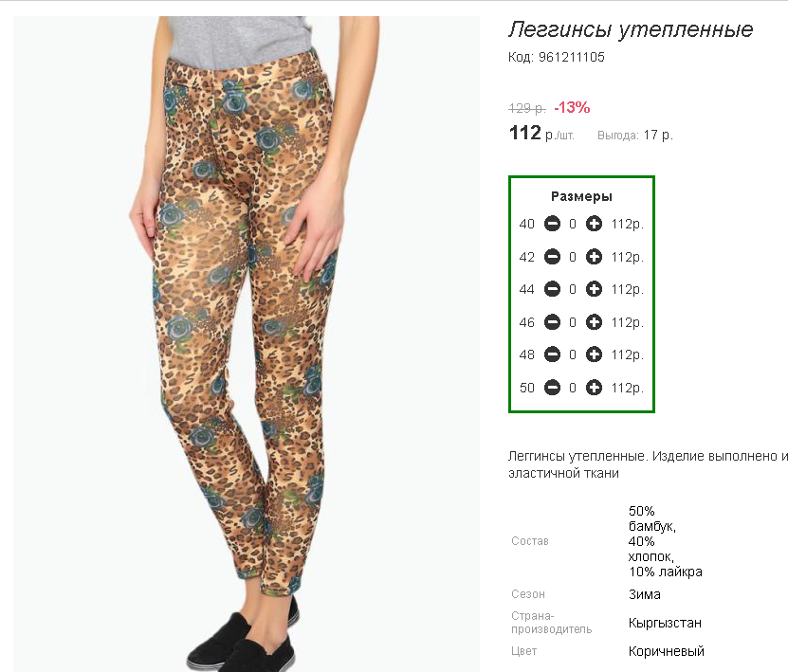Click quantity field for size 50
Image resolution: width=788 pixels, height=672 pixels.
tap(573, 388)
